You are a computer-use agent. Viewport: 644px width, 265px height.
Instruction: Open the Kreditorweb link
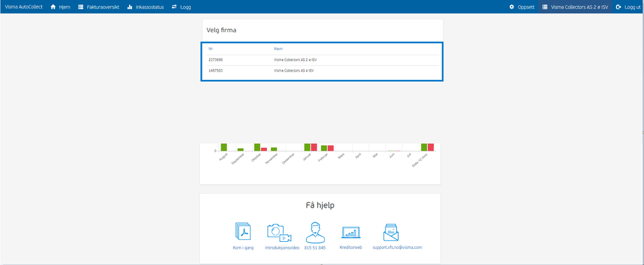pyautogui.click(x=351, y=248)
